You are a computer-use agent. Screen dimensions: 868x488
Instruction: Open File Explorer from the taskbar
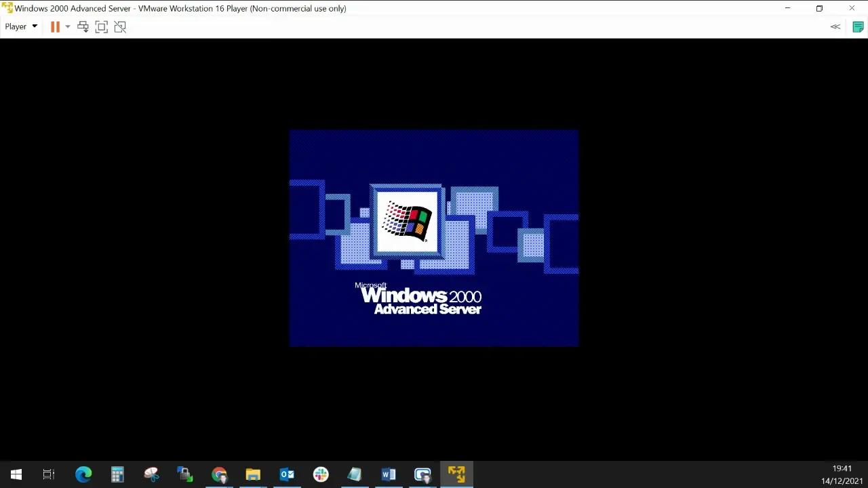click(x=253, y=474)
